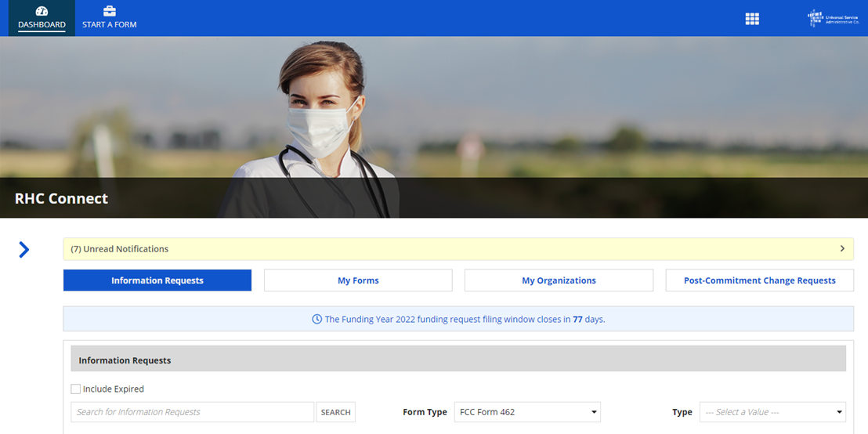The width and height of the screenshot is (868, 434).
Task: Open the Type 'Select a Value' dropdown
Action: (772, 412)
